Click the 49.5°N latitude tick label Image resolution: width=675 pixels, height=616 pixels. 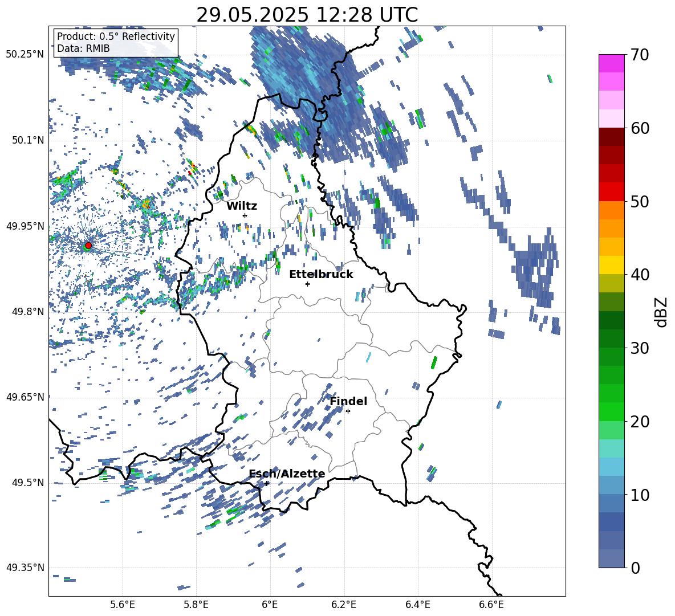pyautogui.click(x=27, y=482)
